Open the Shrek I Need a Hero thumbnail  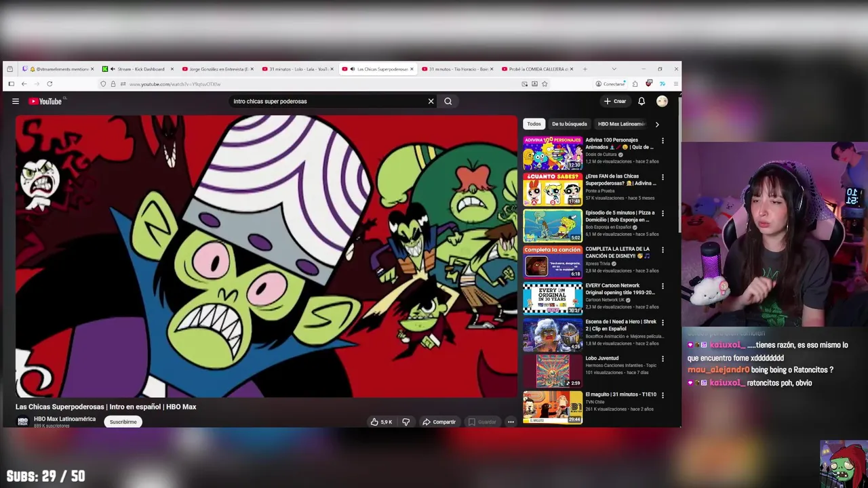(x=553, y=335)
